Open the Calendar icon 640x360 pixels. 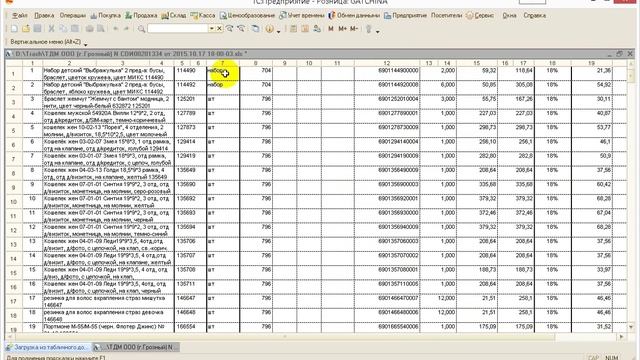(x=305, y=29)
